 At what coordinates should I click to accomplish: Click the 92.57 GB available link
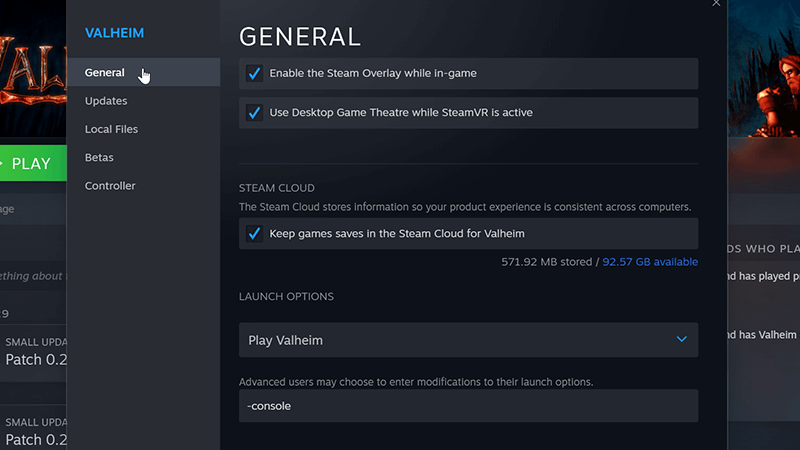coord(650,262)
